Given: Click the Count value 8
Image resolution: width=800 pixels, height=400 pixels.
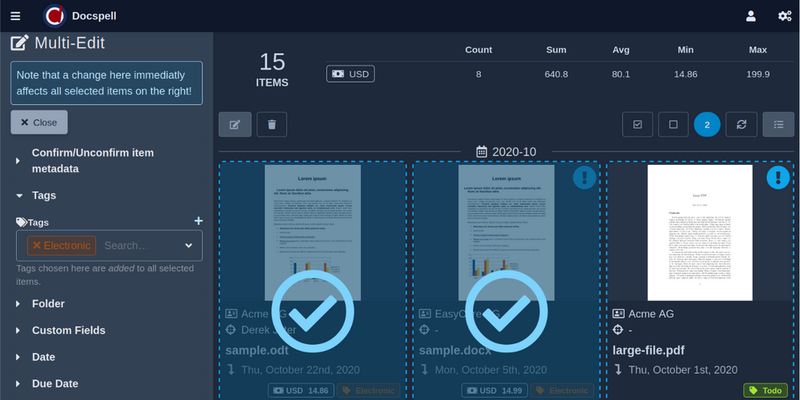Looking at the screenshot, I should (479, 74).
